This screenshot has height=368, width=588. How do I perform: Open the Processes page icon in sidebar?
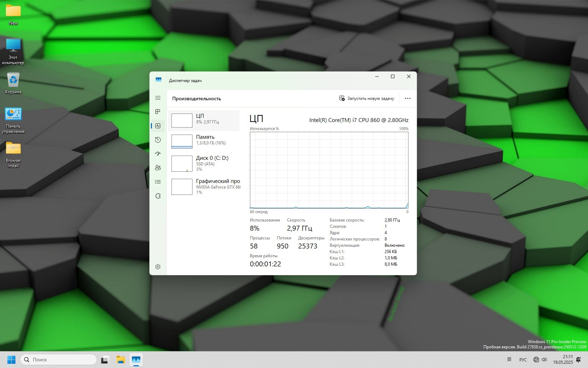(158, 111)
